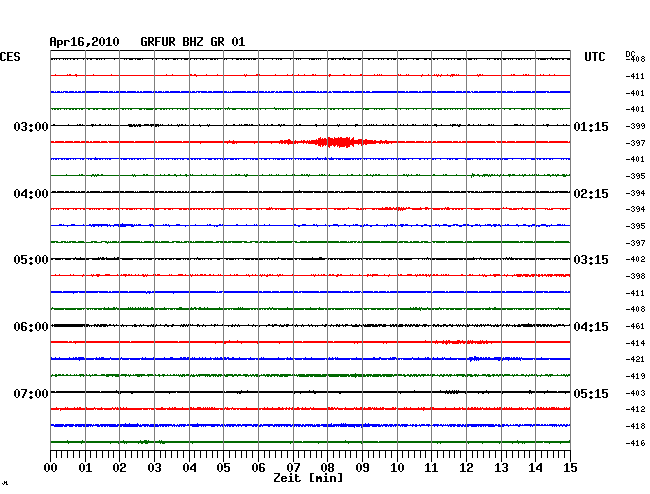Click the DC offset value -414

tap(635, 343)
